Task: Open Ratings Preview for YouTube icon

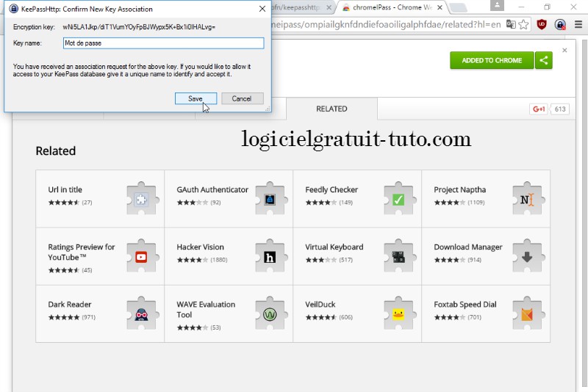Action: click(x=141, y=256)
